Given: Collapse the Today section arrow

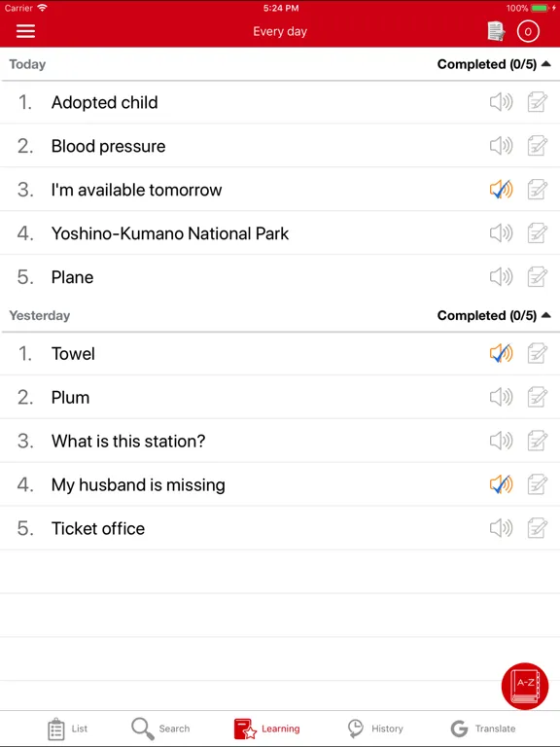Looking at the screenshot, I should click(546, 64).
